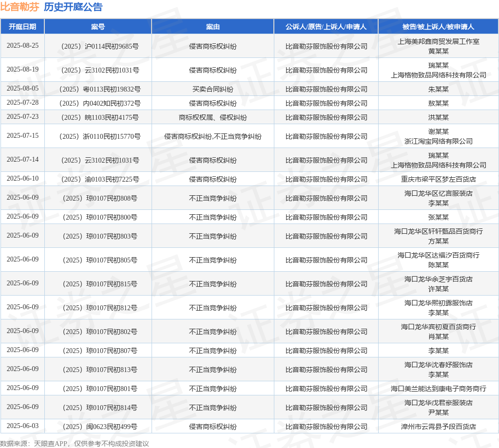Click defendant 肖某某
The image size is (499, 448).
[438, 337]
